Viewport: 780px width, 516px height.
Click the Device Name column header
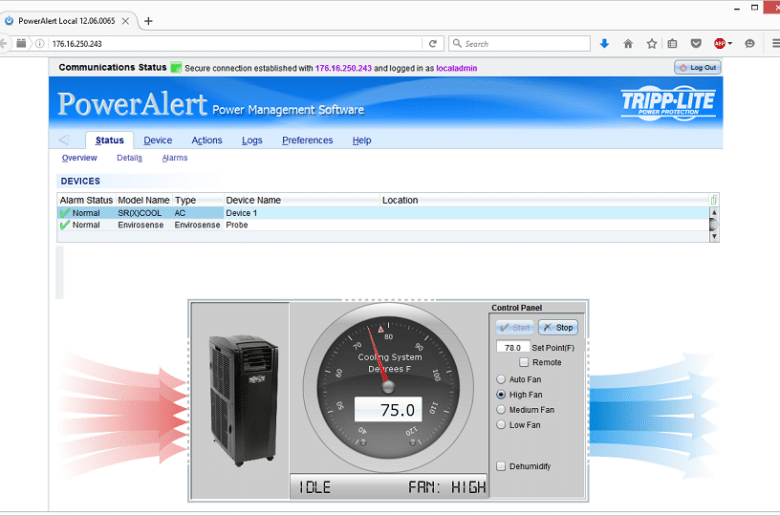(x=301, y=200)
